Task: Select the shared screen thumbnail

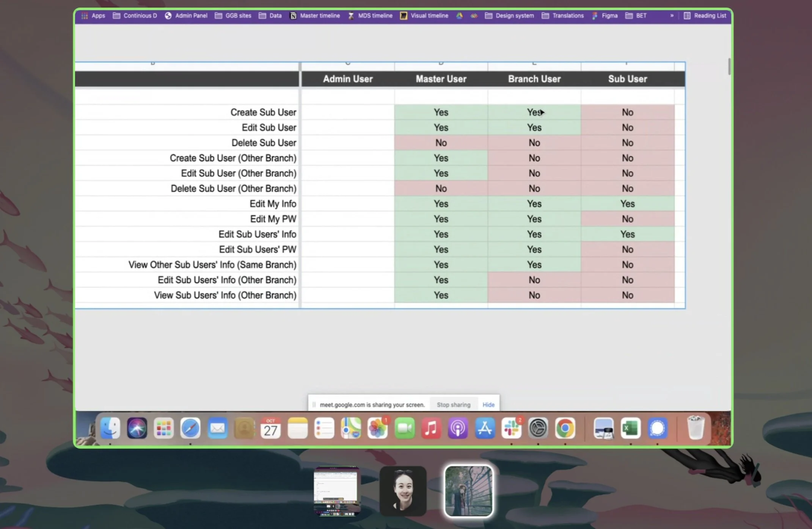Action: point(336,491)
